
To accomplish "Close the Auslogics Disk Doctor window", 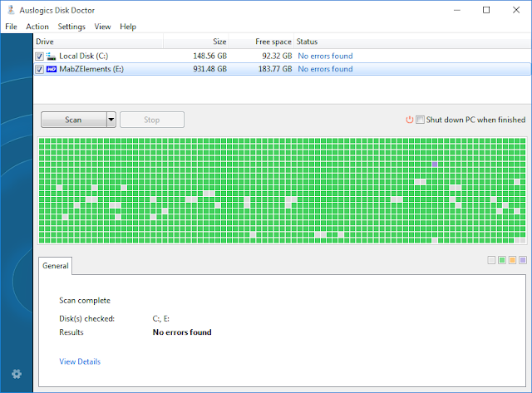I will [x=516, y=10].
